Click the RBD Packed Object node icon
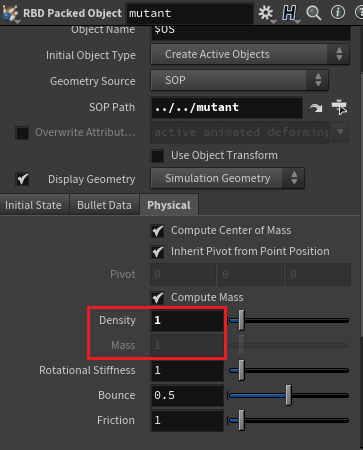The image size is (363, 450). coord(10,13)
